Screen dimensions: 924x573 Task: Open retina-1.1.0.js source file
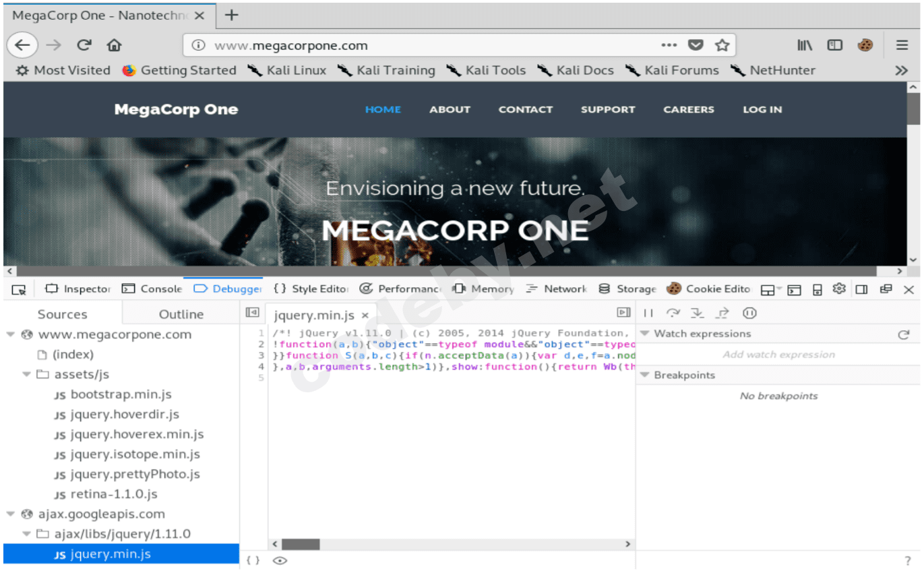pyautogui.click(x=106, y=494)
